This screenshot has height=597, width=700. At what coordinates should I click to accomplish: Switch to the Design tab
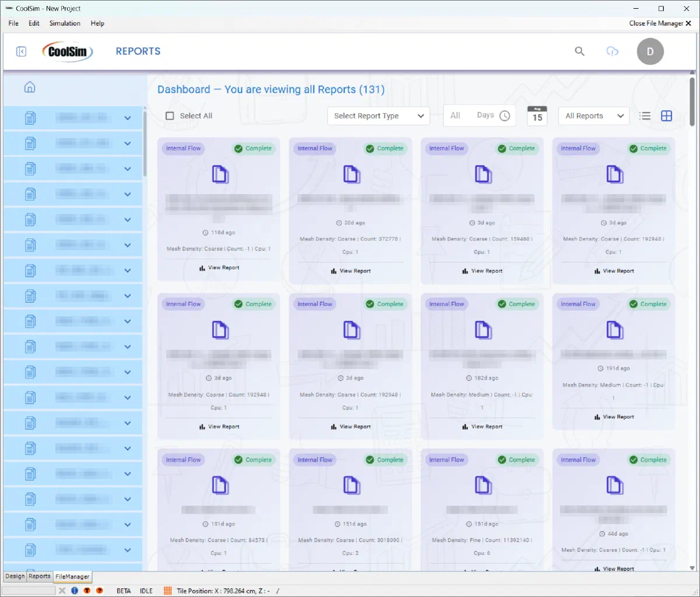pos(15,576)
